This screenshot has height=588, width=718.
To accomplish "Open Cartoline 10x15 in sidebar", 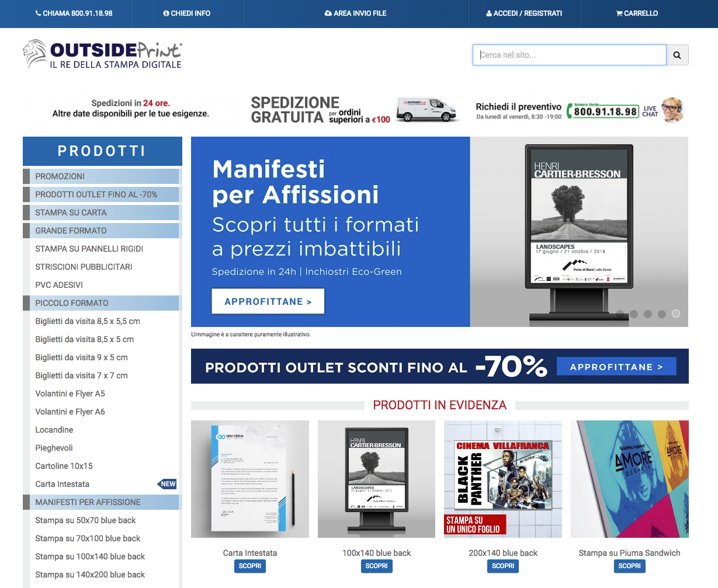I will (x=64, y=466).
